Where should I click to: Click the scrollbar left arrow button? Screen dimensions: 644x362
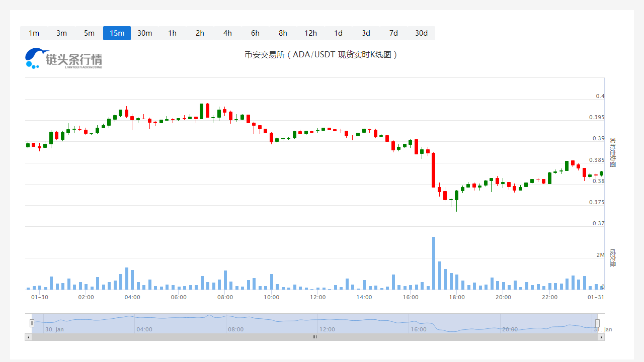coord(28,337)
